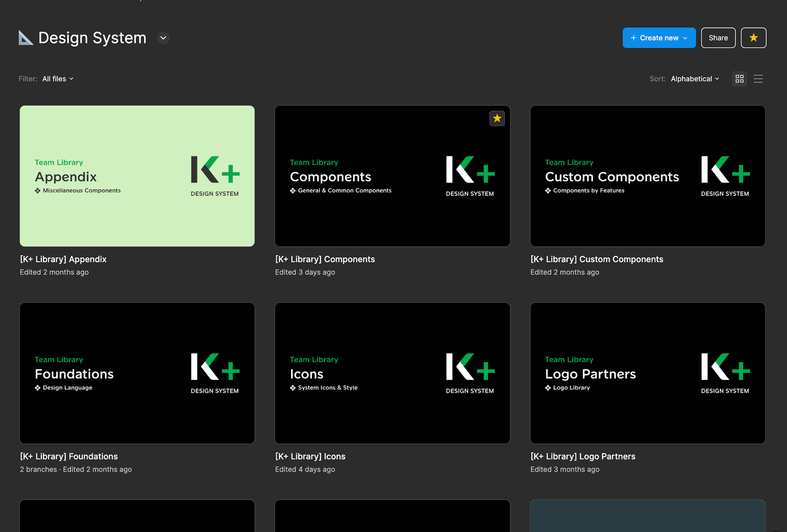Image resolution: width=787 pixels, height=532 pixels.
Task: Click the K+ logo on Custom Components thumbnail
Action: point(726,169)
